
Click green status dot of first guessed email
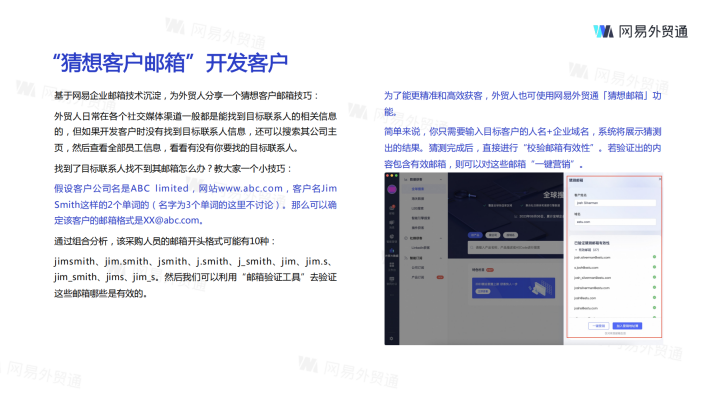pyautogui.click(x=654, y=257)
